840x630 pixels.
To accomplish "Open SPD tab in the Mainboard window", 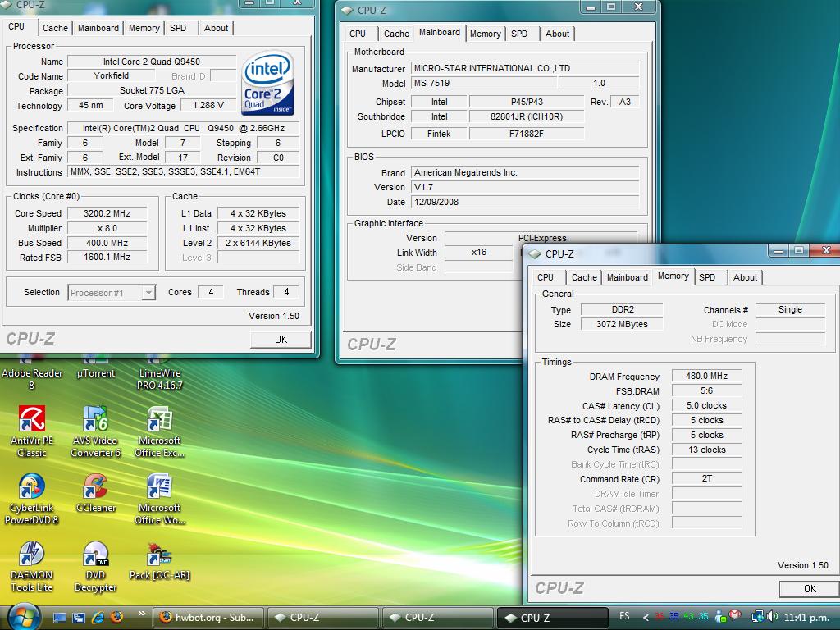I will point(519,34).
